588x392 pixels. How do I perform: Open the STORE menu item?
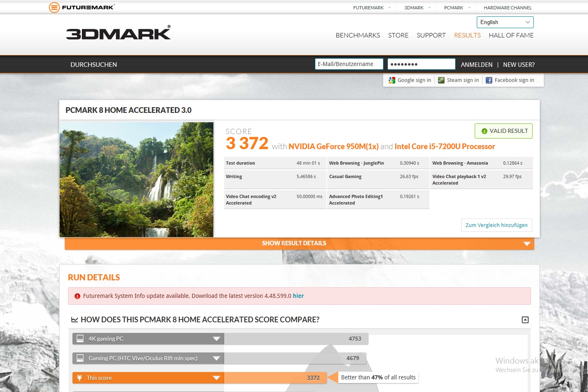pyautogui.click(x=398, y=35)
